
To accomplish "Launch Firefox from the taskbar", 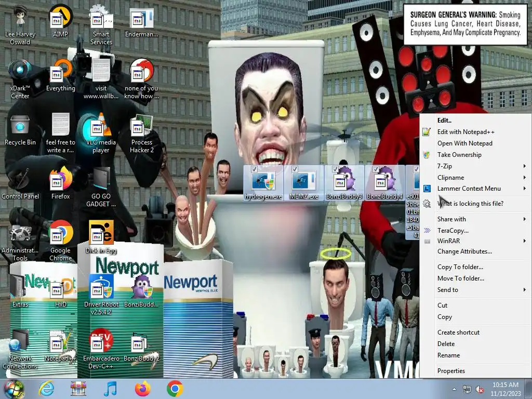I will coord(143,389).
